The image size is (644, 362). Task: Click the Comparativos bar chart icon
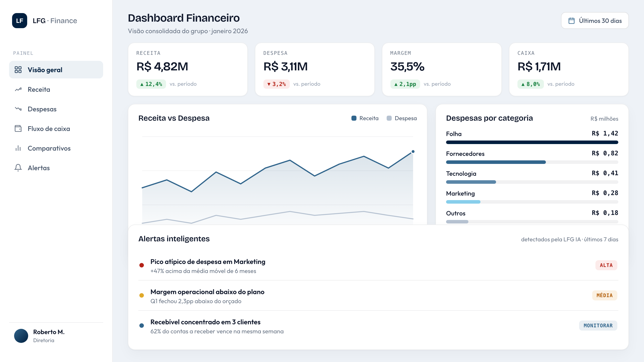coord(18,148)
